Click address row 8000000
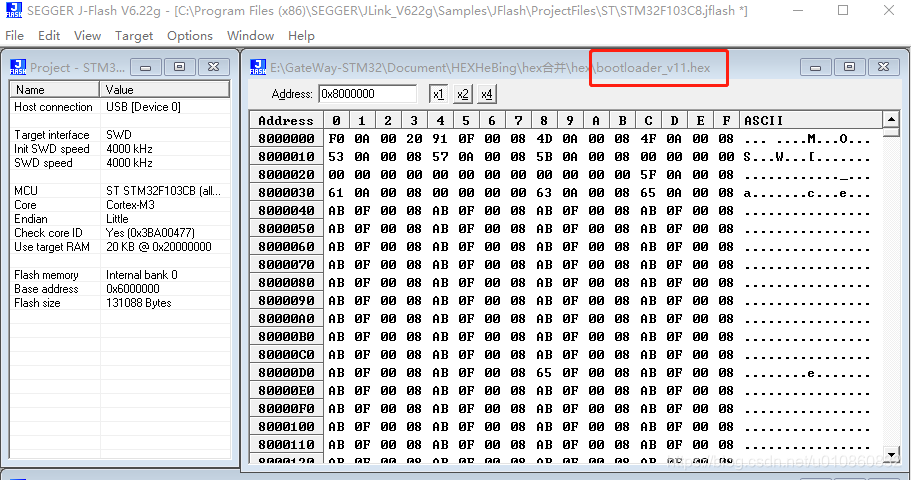This screenshot has height=480, width=911. [x=286, y=138]
